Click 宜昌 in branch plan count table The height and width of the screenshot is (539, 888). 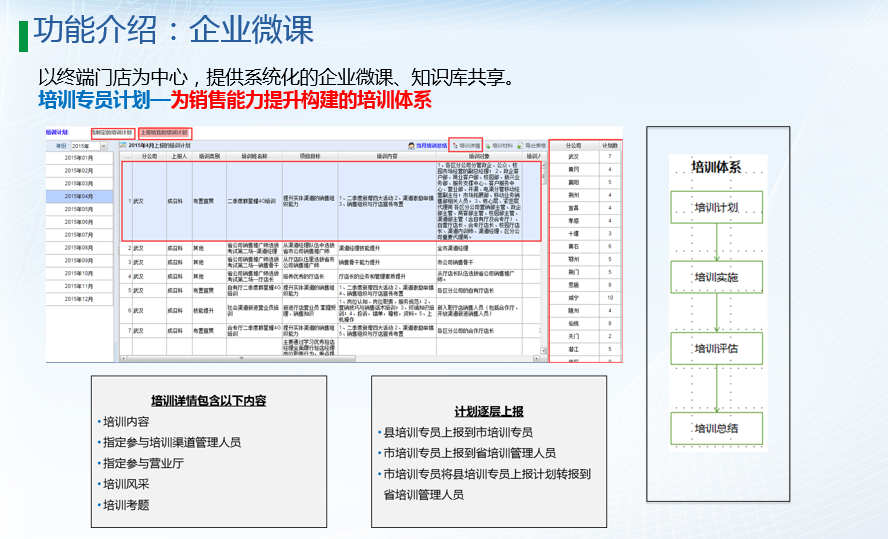574,208
